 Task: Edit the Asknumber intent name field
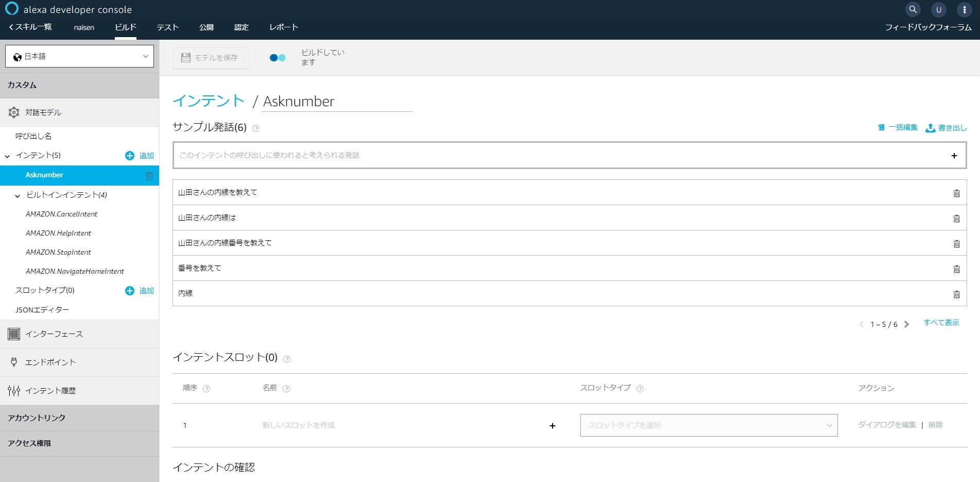pos(337,102)
